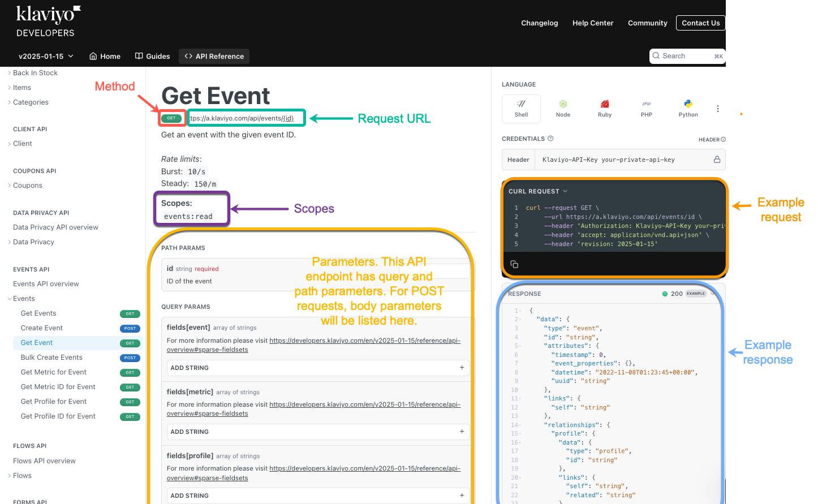Select the Python language option

688,109
